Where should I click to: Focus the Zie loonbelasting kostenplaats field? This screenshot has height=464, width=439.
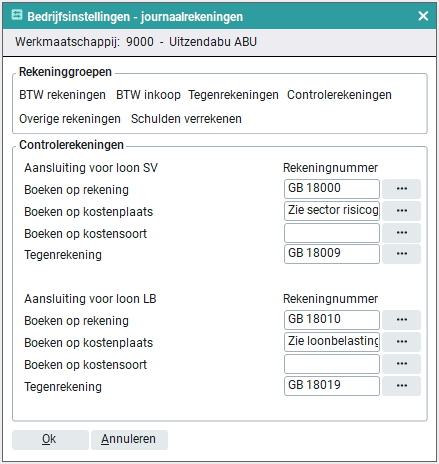click(332, 342)
